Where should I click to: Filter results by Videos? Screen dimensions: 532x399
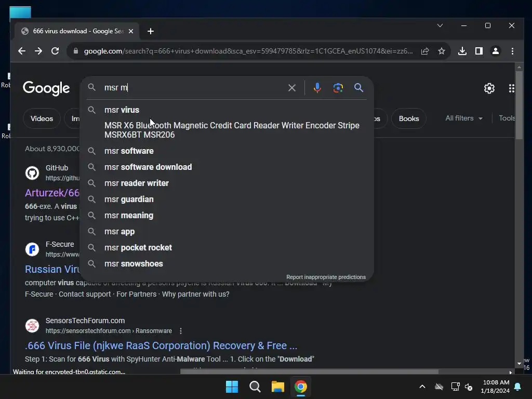42,118
